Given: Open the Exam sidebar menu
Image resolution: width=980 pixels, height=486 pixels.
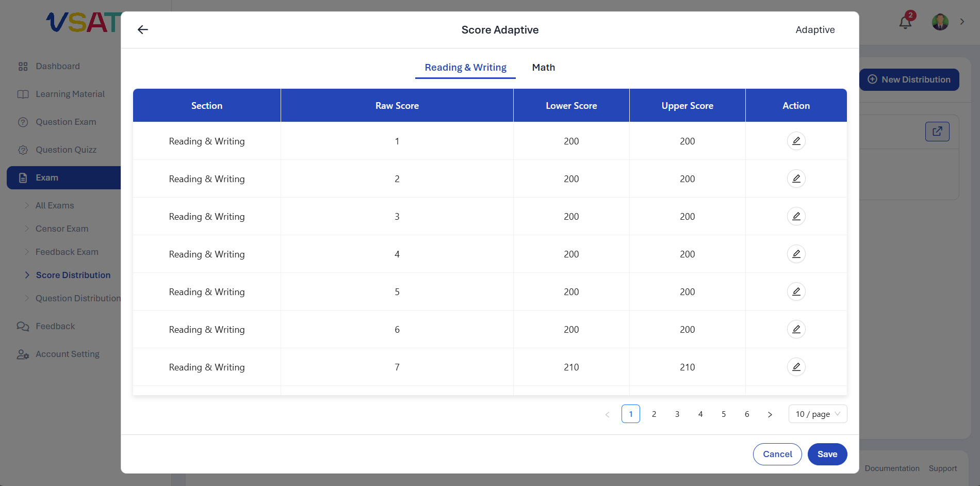Looking at the screenshot, I should pyautogui.click(x=64, y=177).
